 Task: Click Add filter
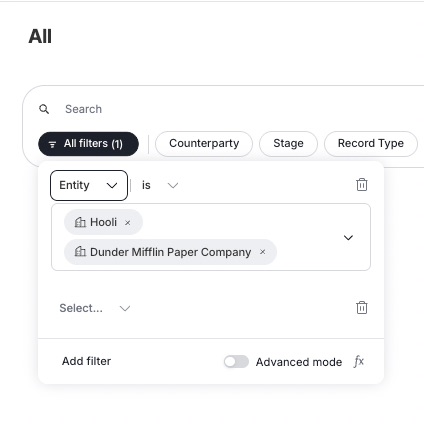pos(86,361)
